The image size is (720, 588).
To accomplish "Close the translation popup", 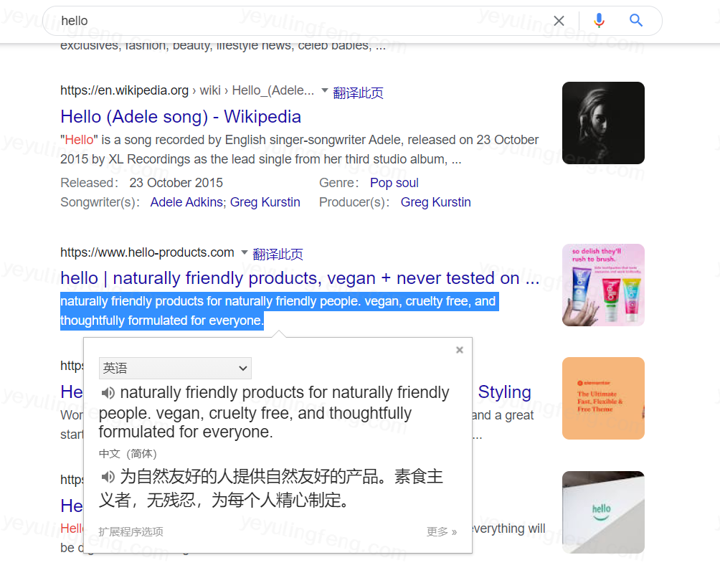I will 459,350.
